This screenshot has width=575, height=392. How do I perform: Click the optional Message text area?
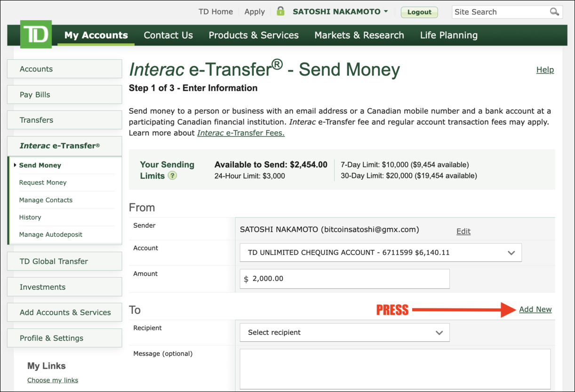tap(395, 369)
